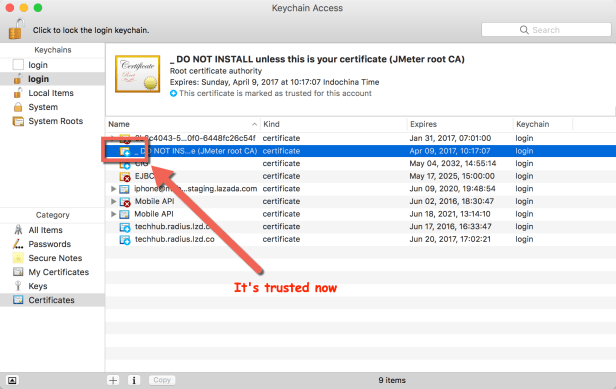The width and height of the screenshot is (616, 389).
Task: Click the info (i) button at bottom
Action: coord(134,380)
